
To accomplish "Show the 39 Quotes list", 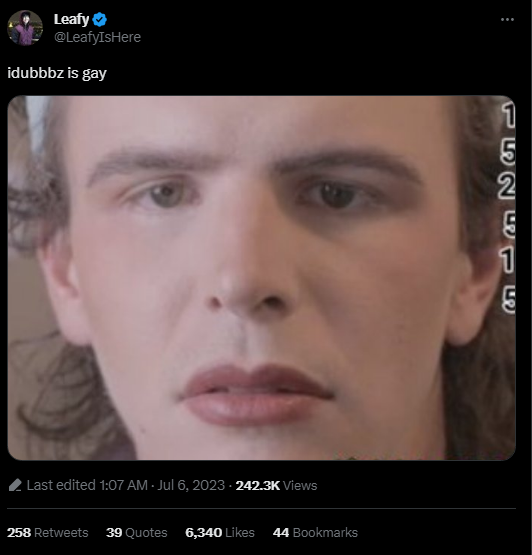I will [x=137, y=533].
